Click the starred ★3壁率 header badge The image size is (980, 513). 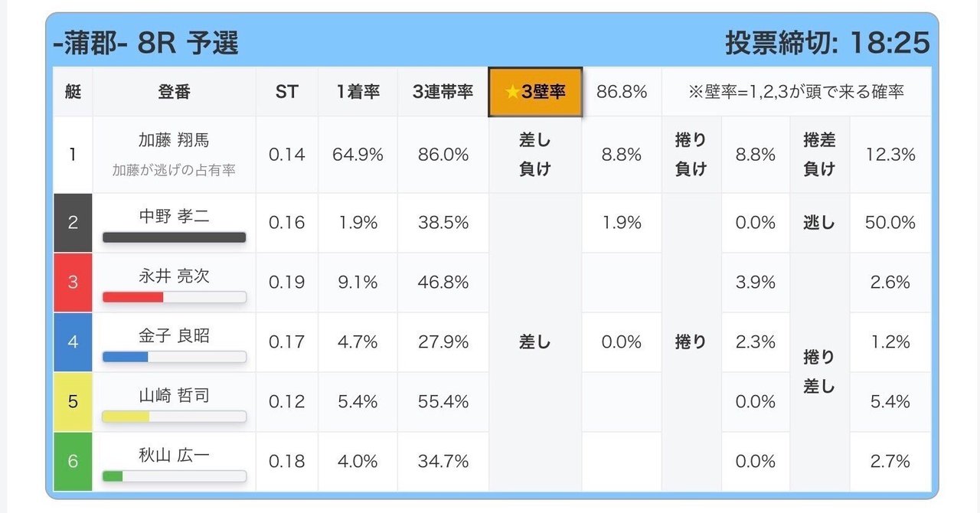[x=535, y=91]
